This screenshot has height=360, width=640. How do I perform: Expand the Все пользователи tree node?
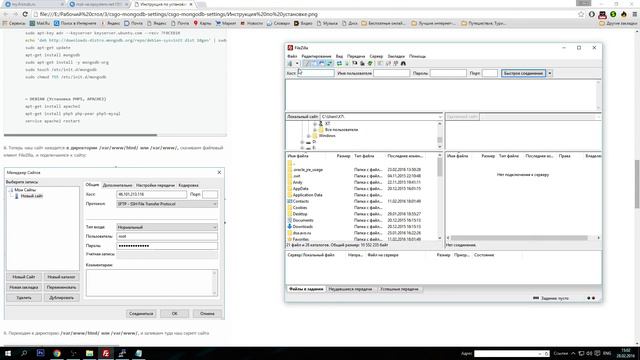click(x=315, y=129)
